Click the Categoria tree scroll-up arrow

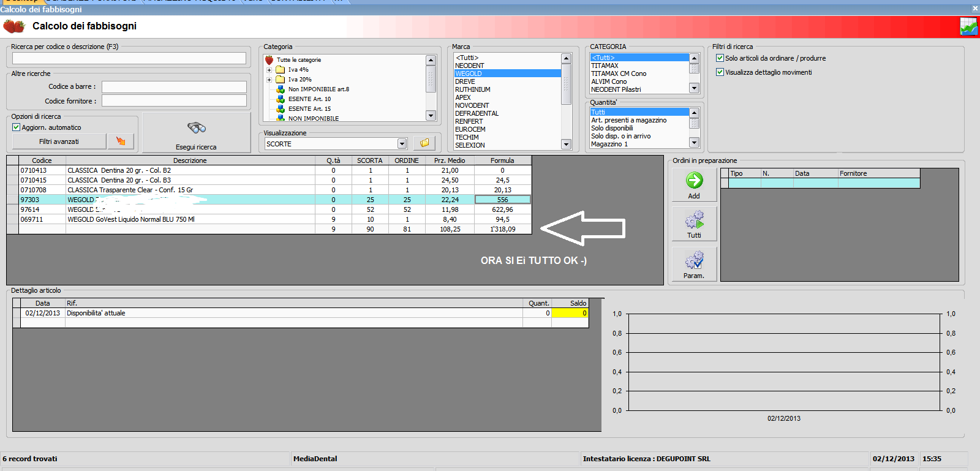431,60
